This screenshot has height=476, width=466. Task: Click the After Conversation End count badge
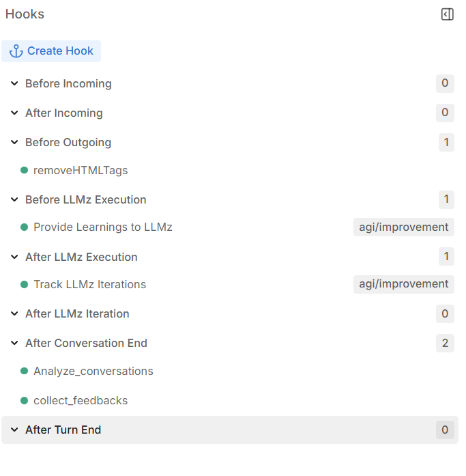[445, 344]
